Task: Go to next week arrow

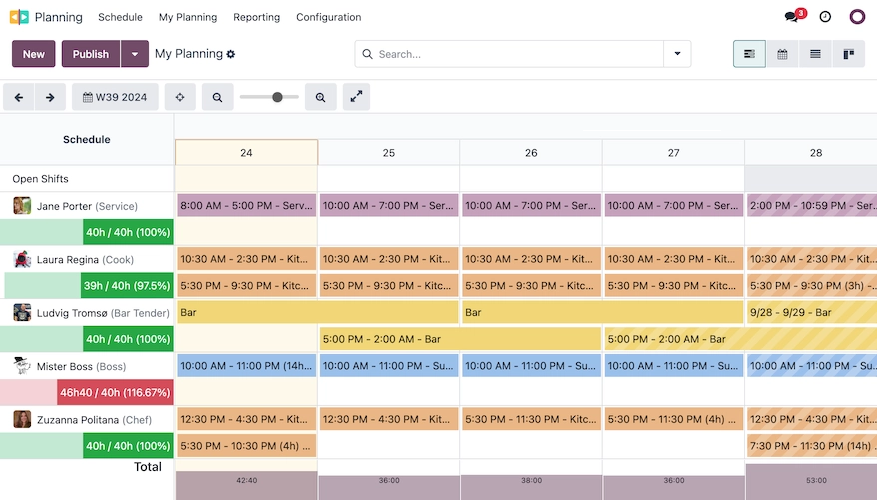Action: click(51, 97)
